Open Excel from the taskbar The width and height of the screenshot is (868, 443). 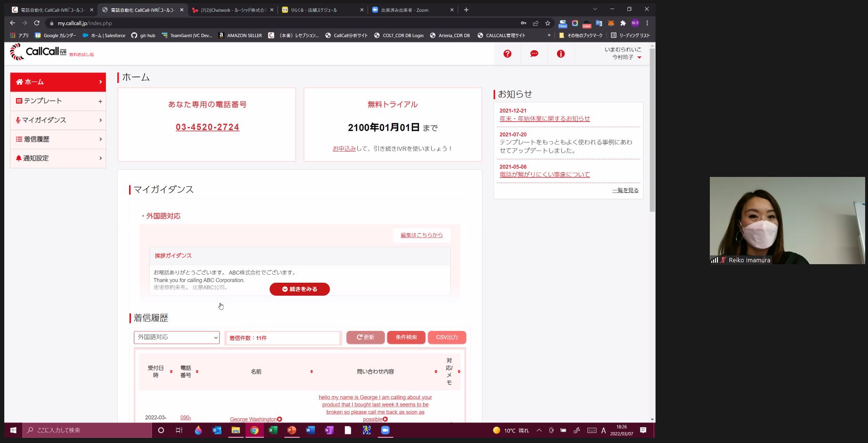coord(273,430)
